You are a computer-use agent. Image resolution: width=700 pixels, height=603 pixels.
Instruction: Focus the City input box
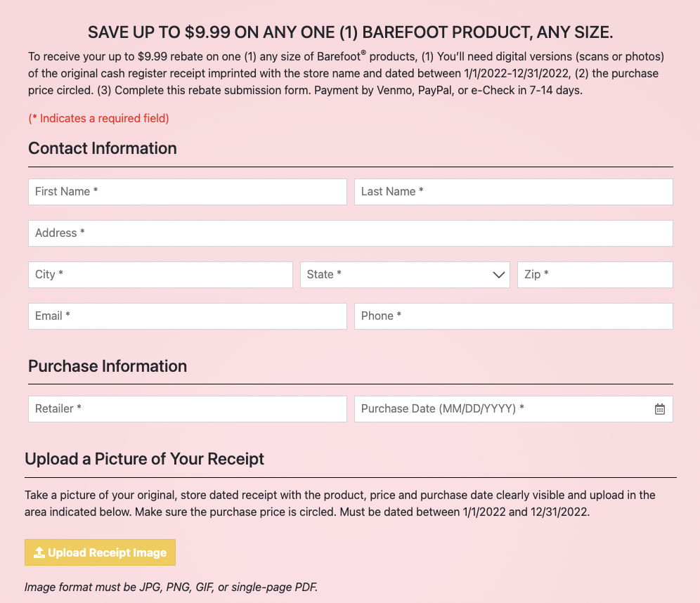(x=160, y=275)
